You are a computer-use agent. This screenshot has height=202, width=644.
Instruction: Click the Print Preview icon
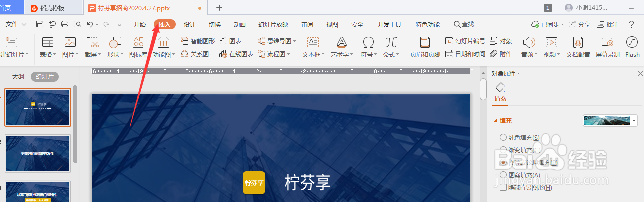(77, 24)
